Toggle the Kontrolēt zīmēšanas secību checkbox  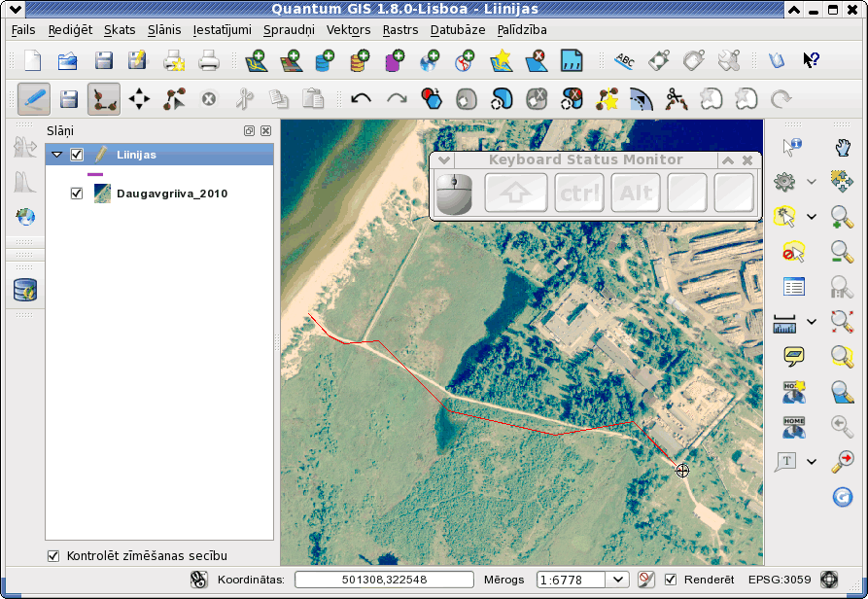pos(53,556)
